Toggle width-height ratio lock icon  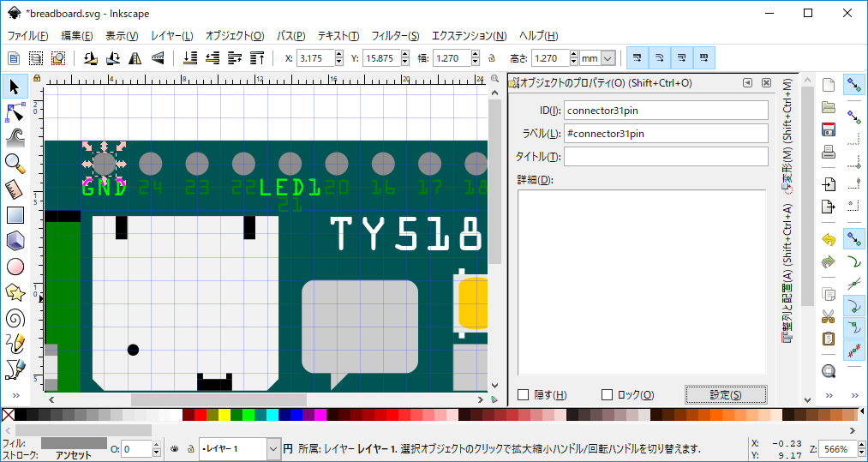[492, 58]
